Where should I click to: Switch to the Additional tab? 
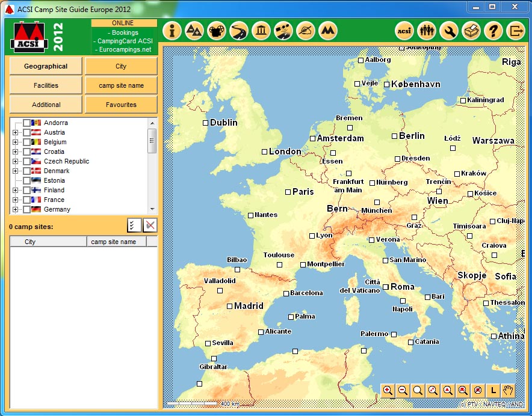tap(46, 105)
